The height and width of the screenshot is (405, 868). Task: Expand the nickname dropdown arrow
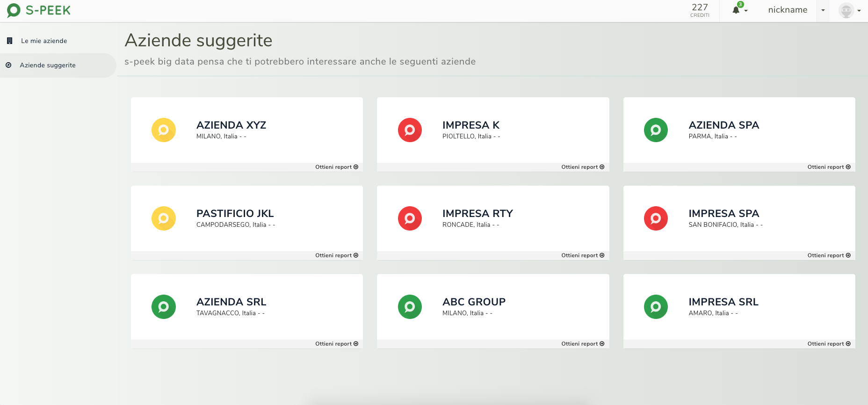click(823, 10)
